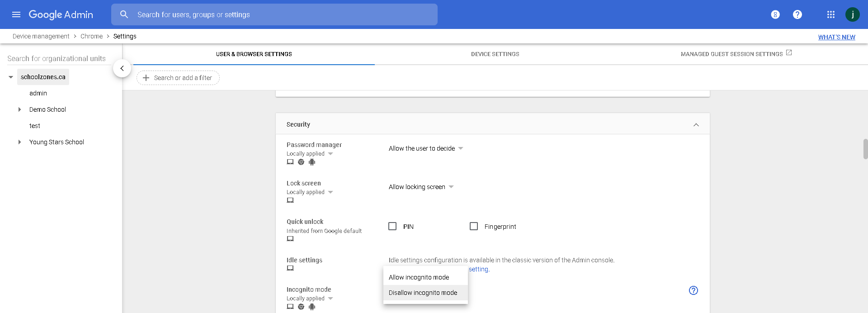The width and height of the screenshot is (868, 313).
Task: Expand the Demo School organizational unit
Action: [19, 109]
